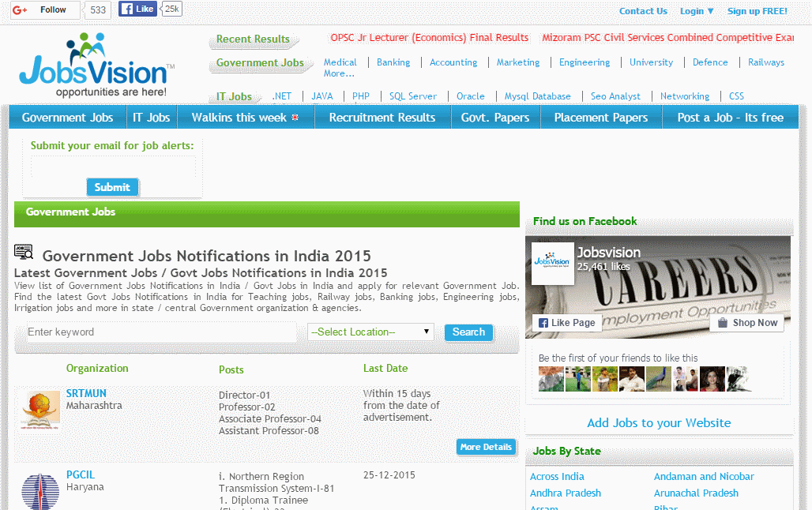
Task: Open Mysql Database jobs link
Action: 537,96
